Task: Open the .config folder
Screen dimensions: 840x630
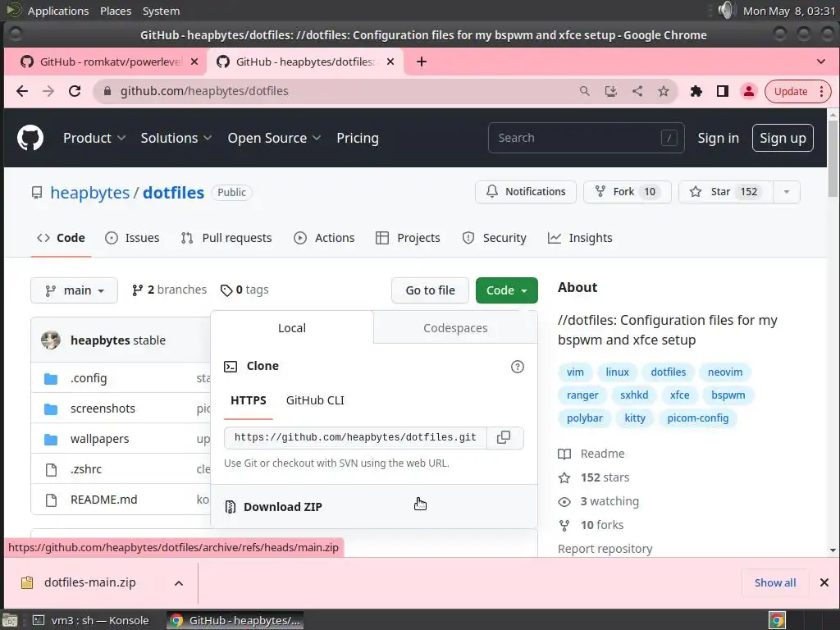Action: 89,378
